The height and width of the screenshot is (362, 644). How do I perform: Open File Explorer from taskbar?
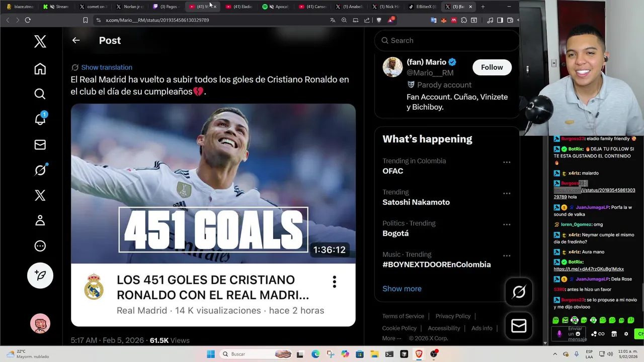tap(374, 354)
